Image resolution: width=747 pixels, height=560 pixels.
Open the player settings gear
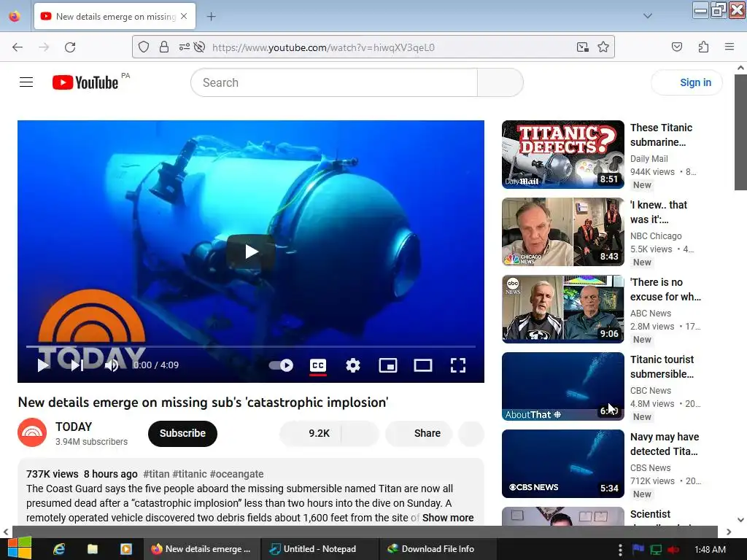coord(353,365)
